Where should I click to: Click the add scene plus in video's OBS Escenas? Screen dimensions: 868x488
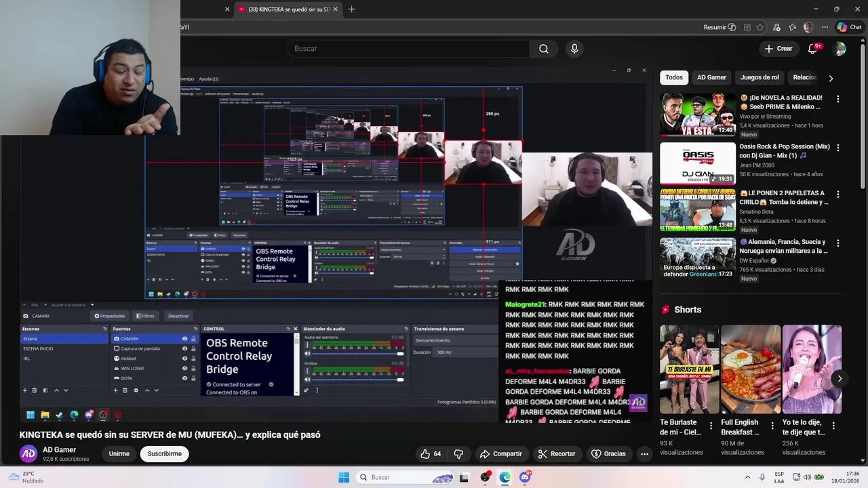tap(25, 390)
